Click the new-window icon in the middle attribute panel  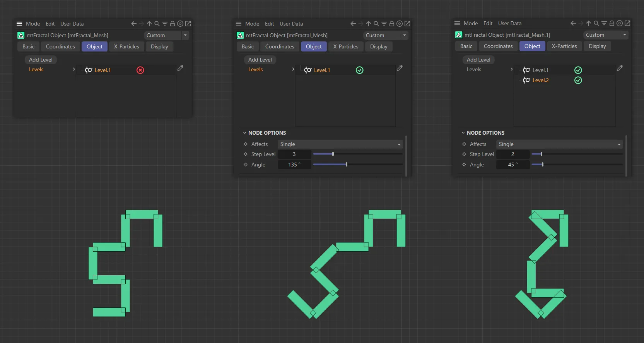(407, 24)
